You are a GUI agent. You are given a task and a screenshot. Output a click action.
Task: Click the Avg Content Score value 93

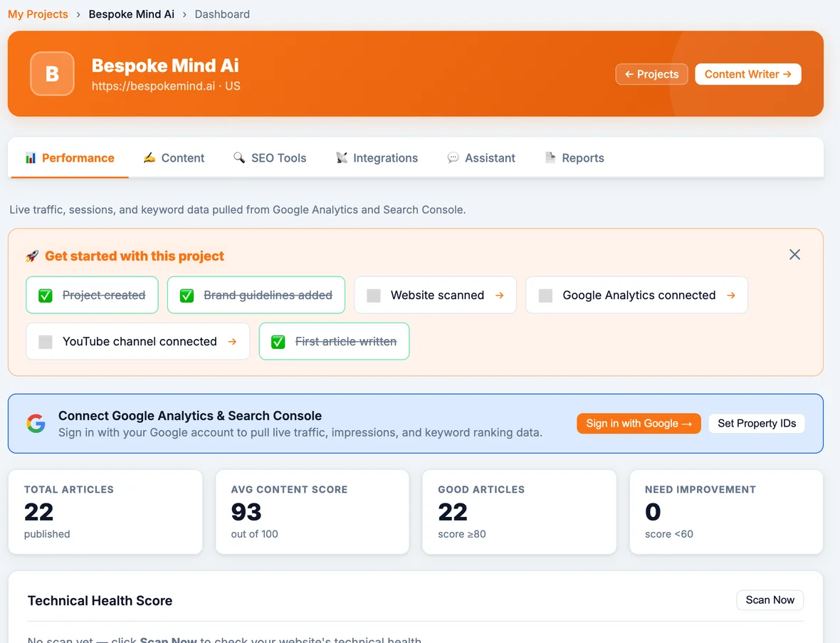pyautogui.click(x=246, y=512)
